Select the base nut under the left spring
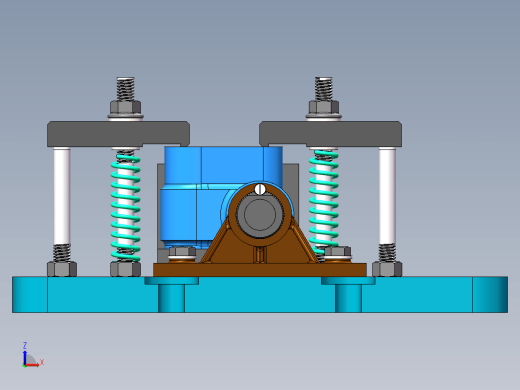 tap(125, 269)
